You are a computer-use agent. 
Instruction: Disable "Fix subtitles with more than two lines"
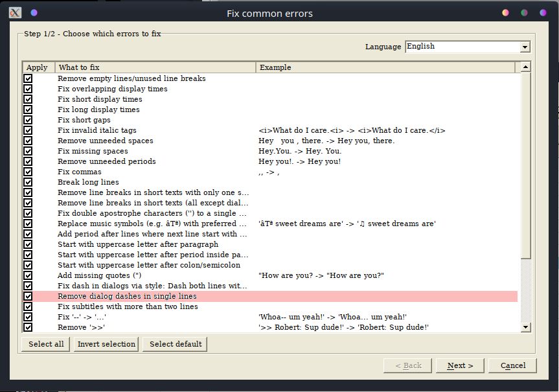(27, 306)
